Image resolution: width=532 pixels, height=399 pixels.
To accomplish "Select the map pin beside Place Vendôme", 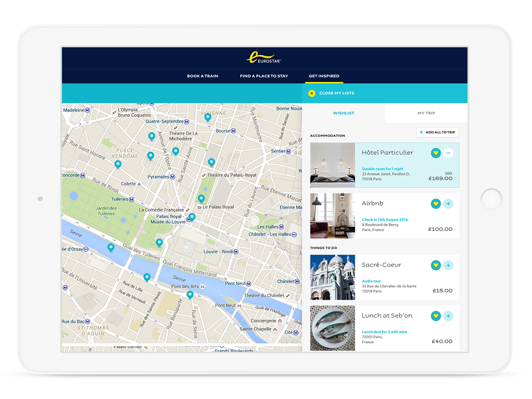I will tap(150, 156).
